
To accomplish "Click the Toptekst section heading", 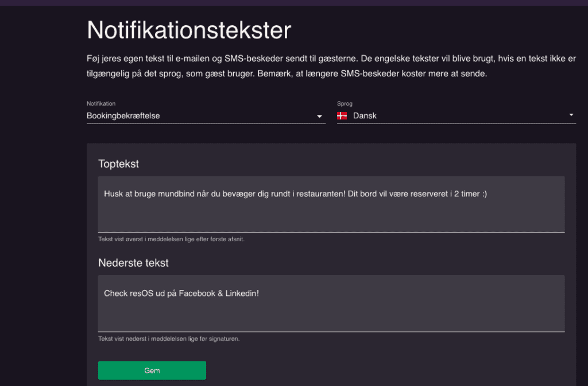I will tap(118, 164).
